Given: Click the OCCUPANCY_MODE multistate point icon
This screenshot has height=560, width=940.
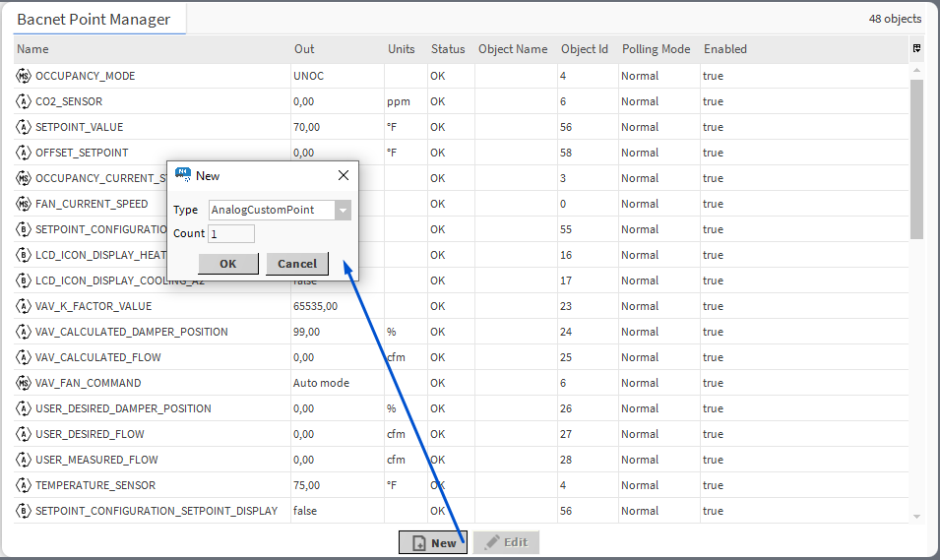Looking at the screenshot, I should click(x=24, y=76).
